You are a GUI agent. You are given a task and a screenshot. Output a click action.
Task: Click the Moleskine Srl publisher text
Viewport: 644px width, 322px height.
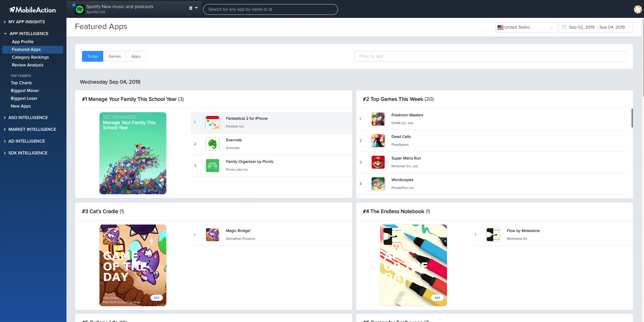[517, 239]
